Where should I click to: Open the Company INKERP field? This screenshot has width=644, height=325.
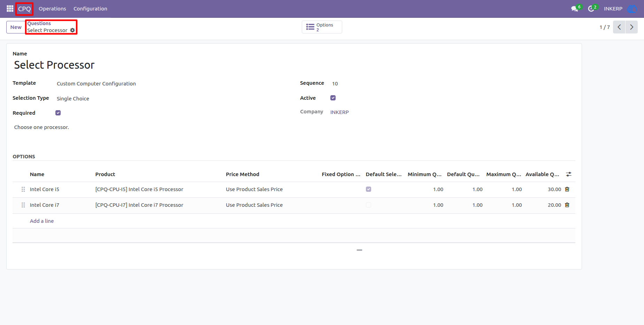(339, 112)
